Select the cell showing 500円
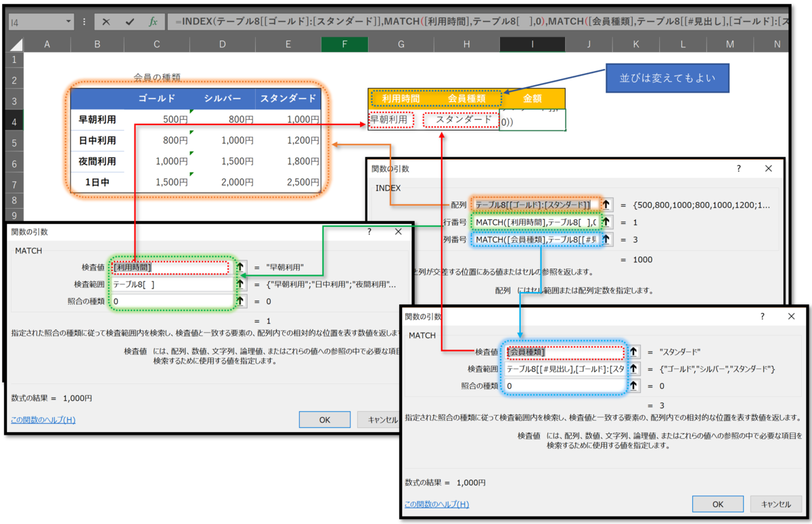Image resolution: width=812 pixels, height=524 pixels. coord(156,120)
